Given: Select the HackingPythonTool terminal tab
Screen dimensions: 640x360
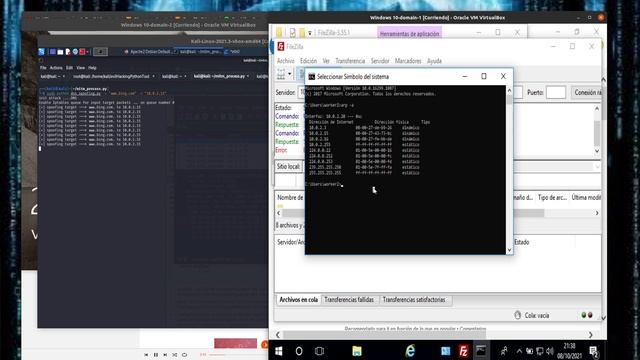Looking at the screenshot, I should coord(113,76).
